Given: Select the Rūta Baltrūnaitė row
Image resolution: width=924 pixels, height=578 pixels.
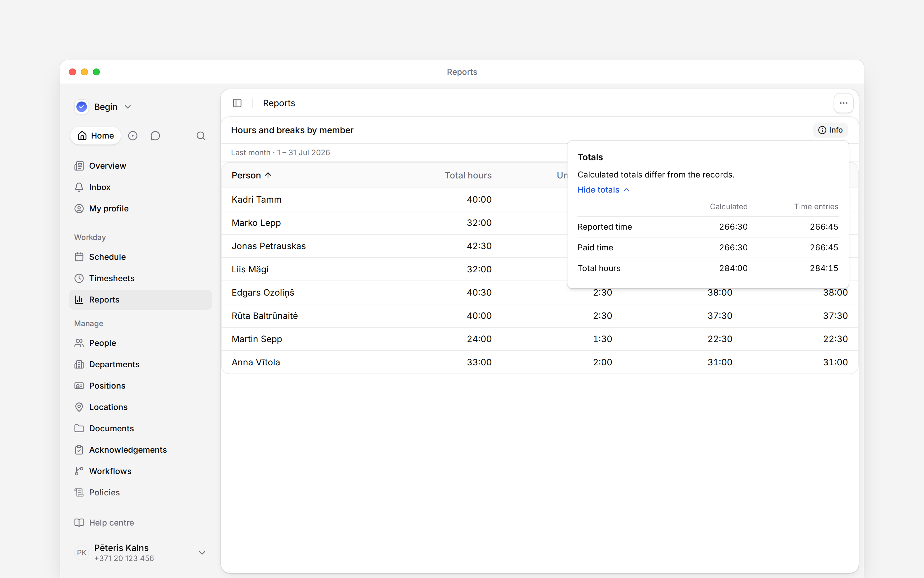Looking at the screenshot, I should (x=540, y=316).
